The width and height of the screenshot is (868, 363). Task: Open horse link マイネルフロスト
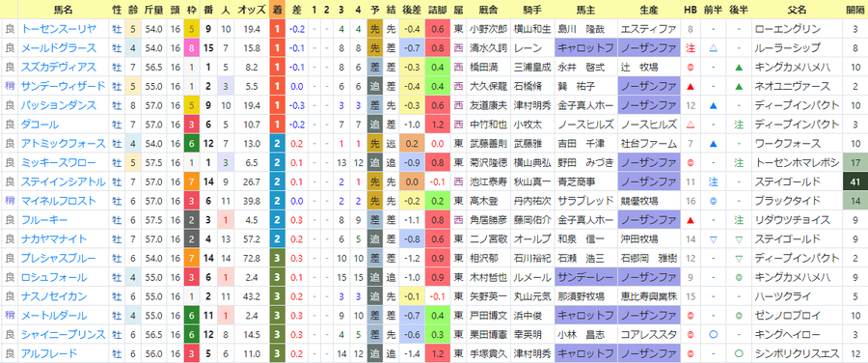click(x=58, y=201)
